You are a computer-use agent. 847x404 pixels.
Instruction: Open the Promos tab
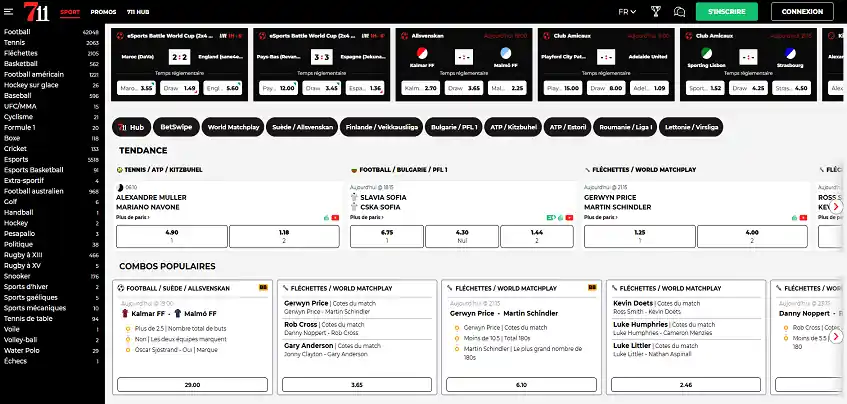(x=103, y=12)
